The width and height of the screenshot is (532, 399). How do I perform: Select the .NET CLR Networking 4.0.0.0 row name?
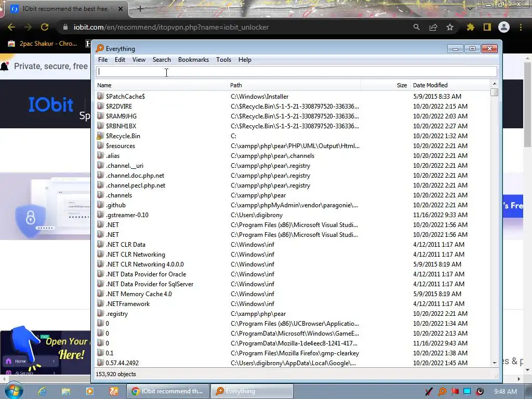click(145, 264)
